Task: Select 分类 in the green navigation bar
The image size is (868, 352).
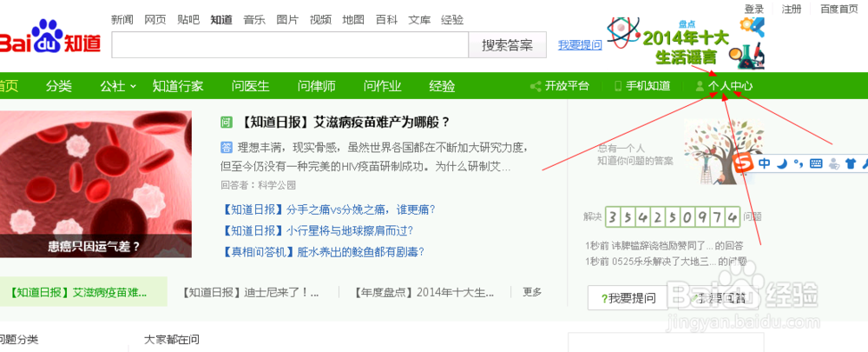Action: pos(59,86)
